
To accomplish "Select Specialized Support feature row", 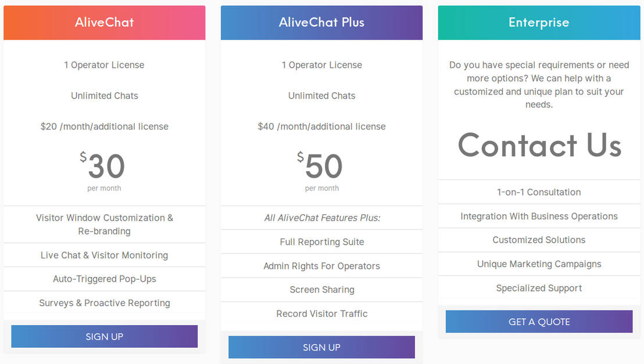I will [x=539, y=288].
